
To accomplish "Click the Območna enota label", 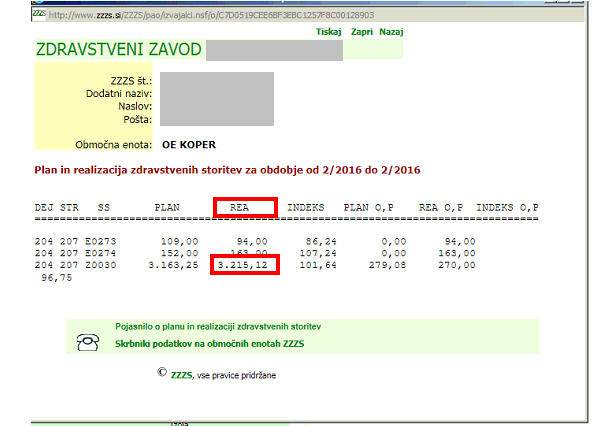I will point(113,145).
